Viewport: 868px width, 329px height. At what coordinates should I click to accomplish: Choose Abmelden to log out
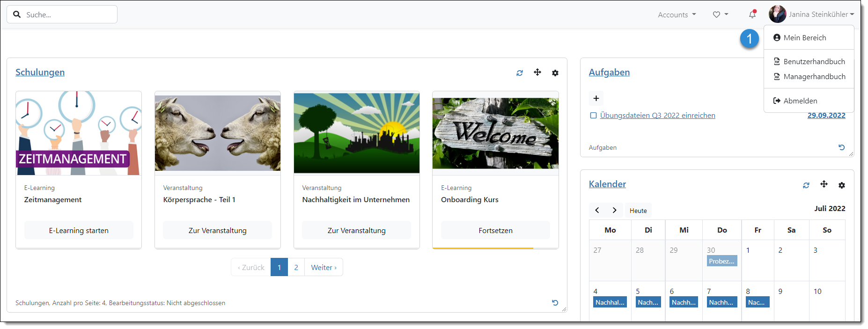800,101
